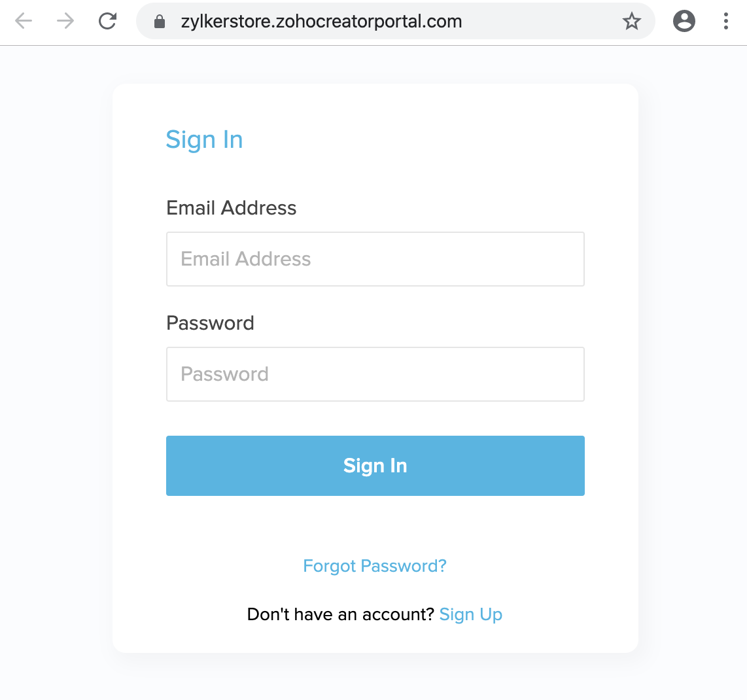Click the Email Address placeholder text
The height and width of the screenshot is (700, 747).
[245, 258]
